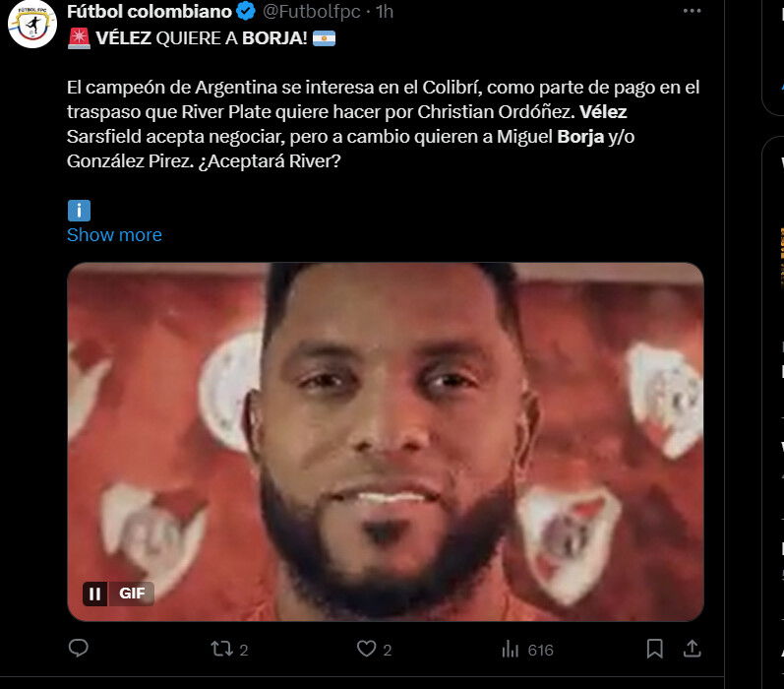
Task: Click the blue verified badge
Action: (246, 11)
